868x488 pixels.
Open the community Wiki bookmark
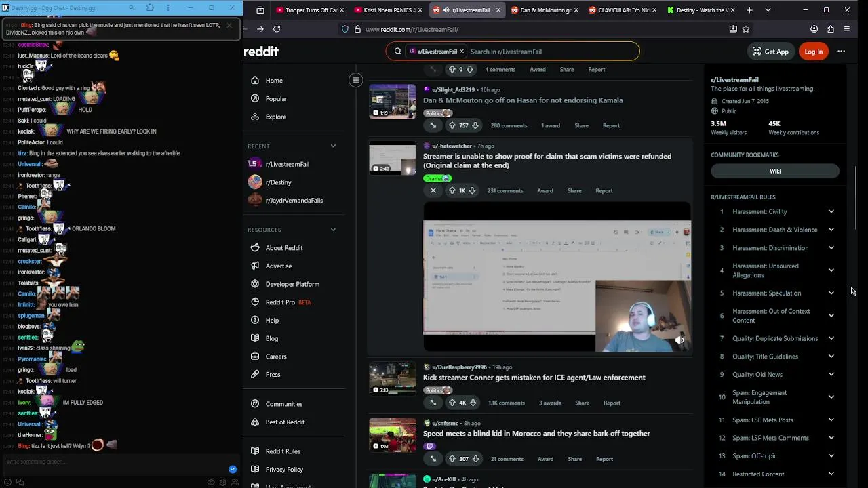coord(775,171)
